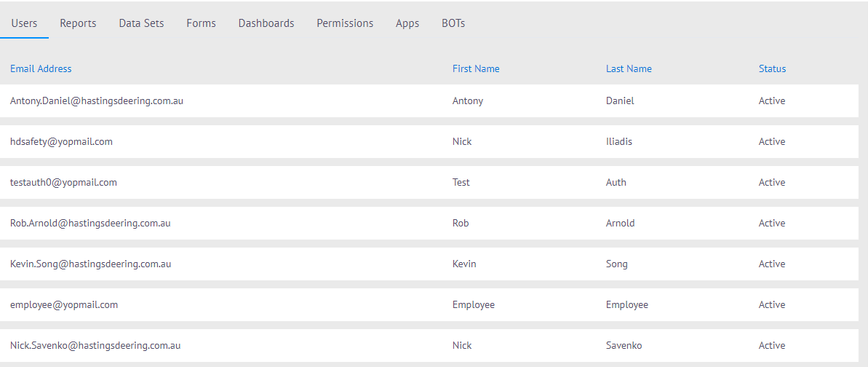Click the employee@yopmail.com user entry
The image size is (868, 367).
point(64,305)
